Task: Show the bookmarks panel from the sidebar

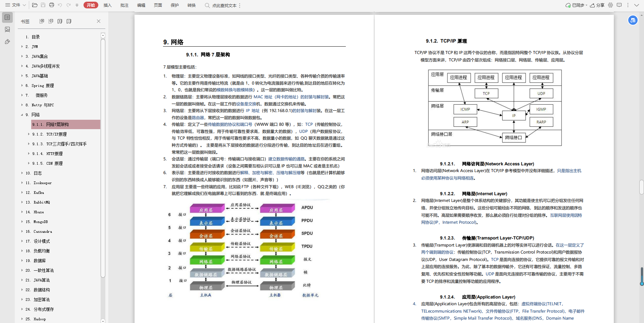Action: point(7,17)
